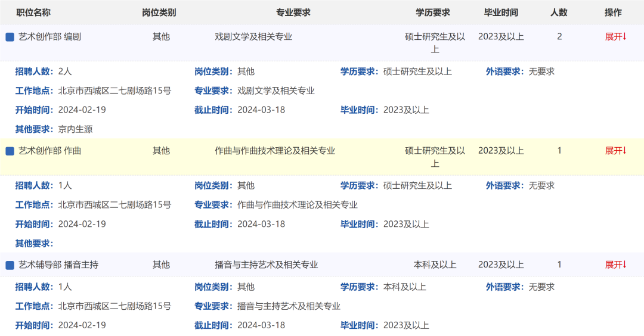The width and height of the screenshot is (644, 336).
Task: Click the blue square beside 艺术创作部 作曲
Action: [10, 151]
